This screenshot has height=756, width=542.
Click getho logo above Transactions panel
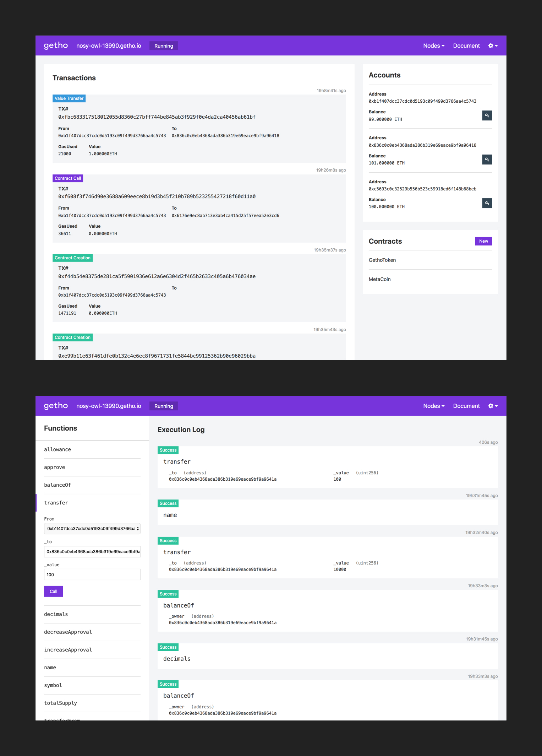pos(56,45)
